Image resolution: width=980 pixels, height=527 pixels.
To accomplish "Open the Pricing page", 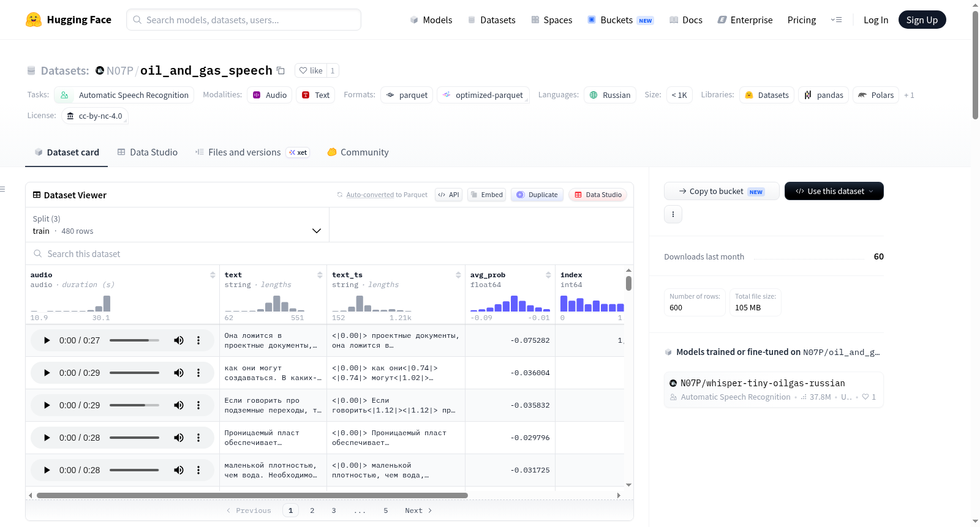I will tap(802, 20).
